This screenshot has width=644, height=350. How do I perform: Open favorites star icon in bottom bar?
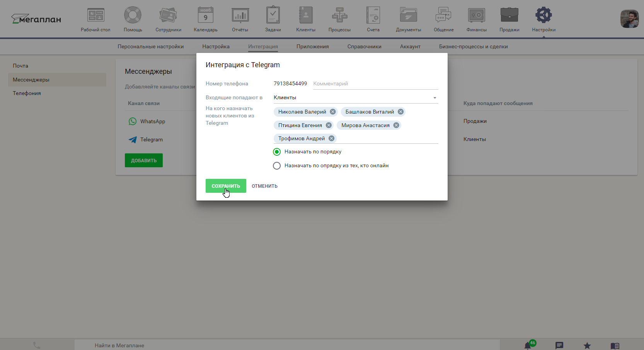[587, 345]
